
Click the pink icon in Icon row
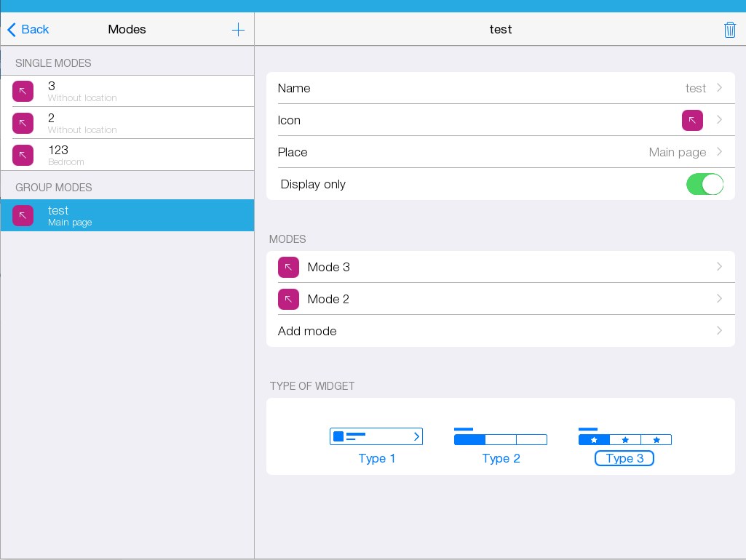coord(692,120)
